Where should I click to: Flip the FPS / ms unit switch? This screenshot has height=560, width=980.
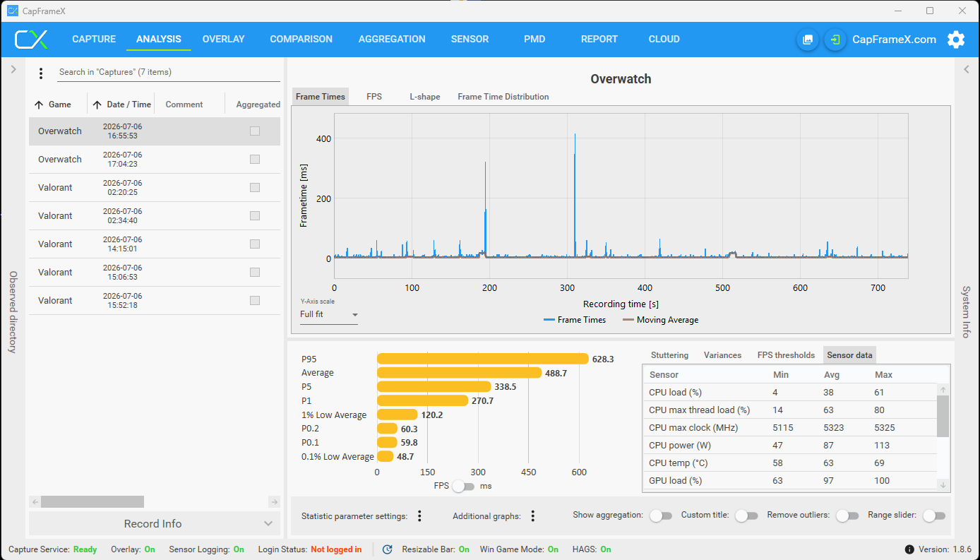click(463, 486)
